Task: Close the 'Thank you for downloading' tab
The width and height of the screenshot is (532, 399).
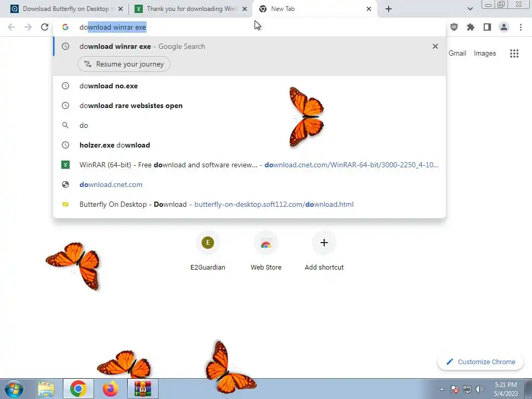Action: [x=245, y=9]
